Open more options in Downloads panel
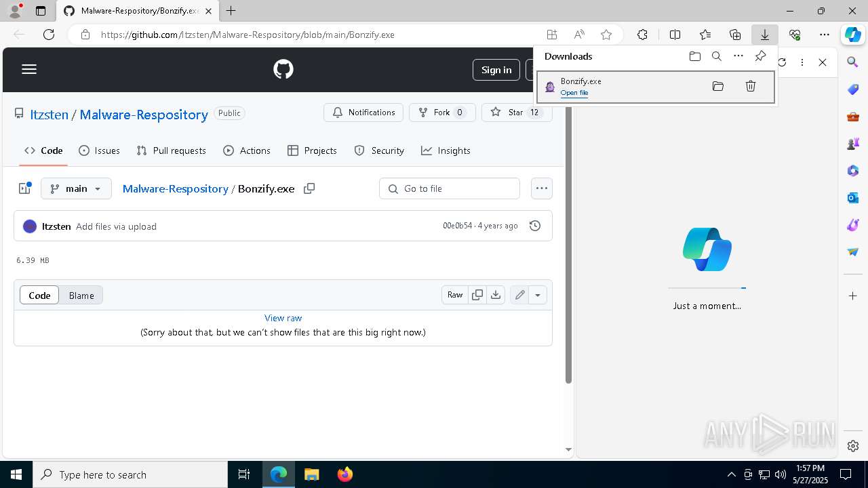868x488 pixels. point(738,56)
